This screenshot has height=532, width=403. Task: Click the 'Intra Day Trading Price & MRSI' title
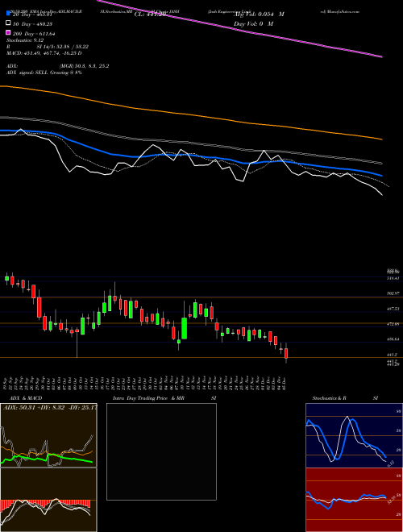[164, 397]
